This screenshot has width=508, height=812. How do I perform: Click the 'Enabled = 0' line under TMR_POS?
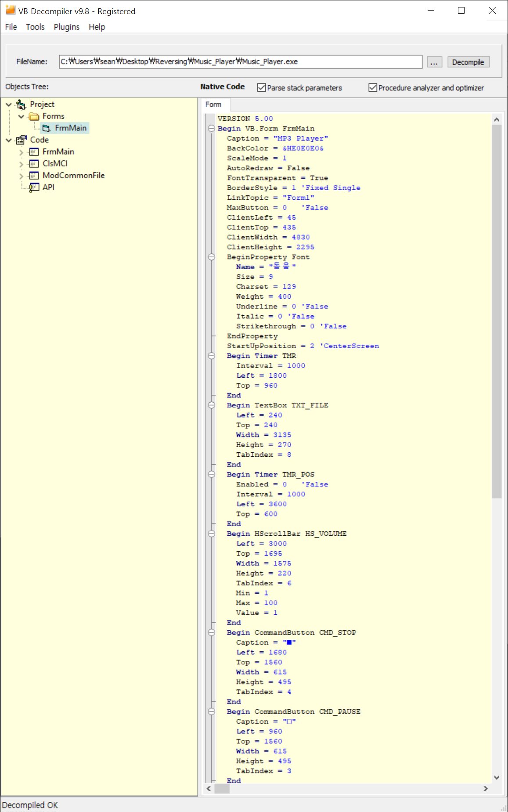(x=282, y=484)
